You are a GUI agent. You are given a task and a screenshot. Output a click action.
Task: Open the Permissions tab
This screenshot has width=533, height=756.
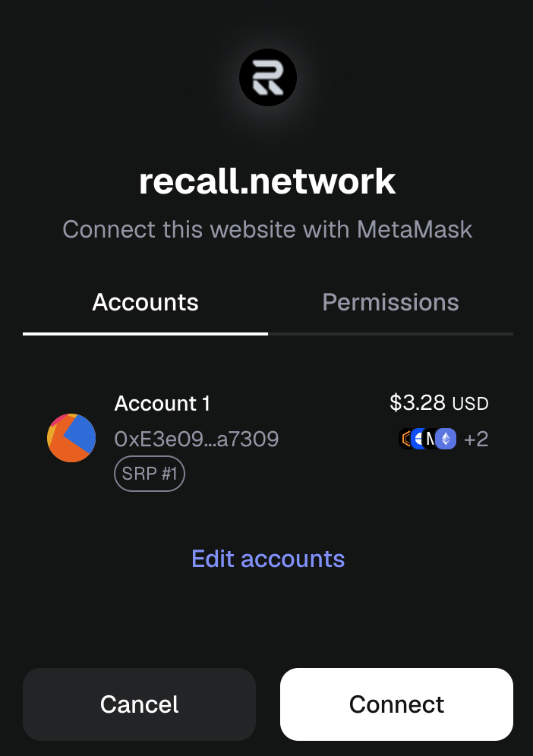click(390, 303)
